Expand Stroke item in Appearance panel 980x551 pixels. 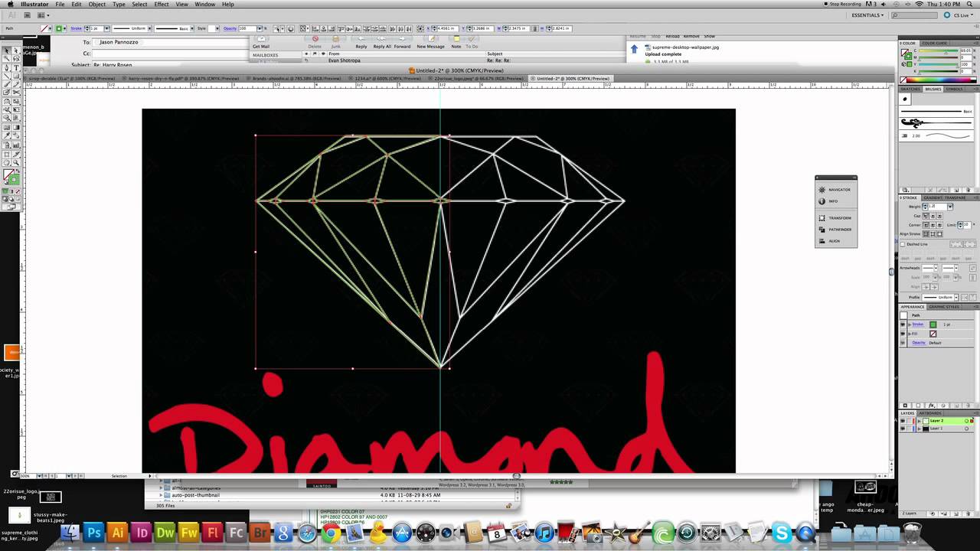coord(910,324)
